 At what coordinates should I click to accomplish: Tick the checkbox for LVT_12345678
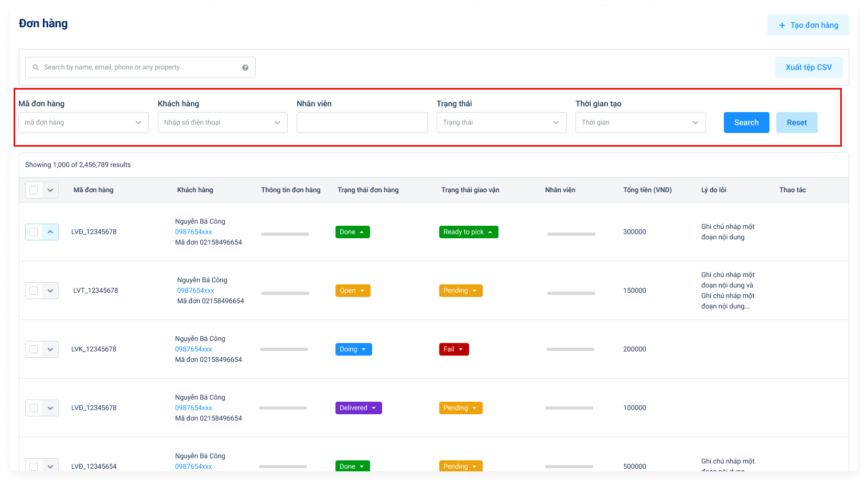pos(34,291)
